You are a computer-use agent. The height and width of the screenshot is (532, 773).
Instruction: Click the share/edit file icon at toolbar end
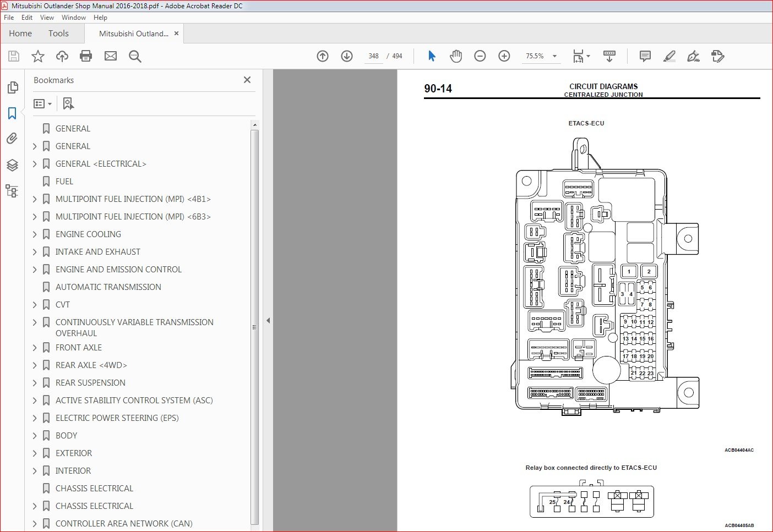click(x=718, y=56)
